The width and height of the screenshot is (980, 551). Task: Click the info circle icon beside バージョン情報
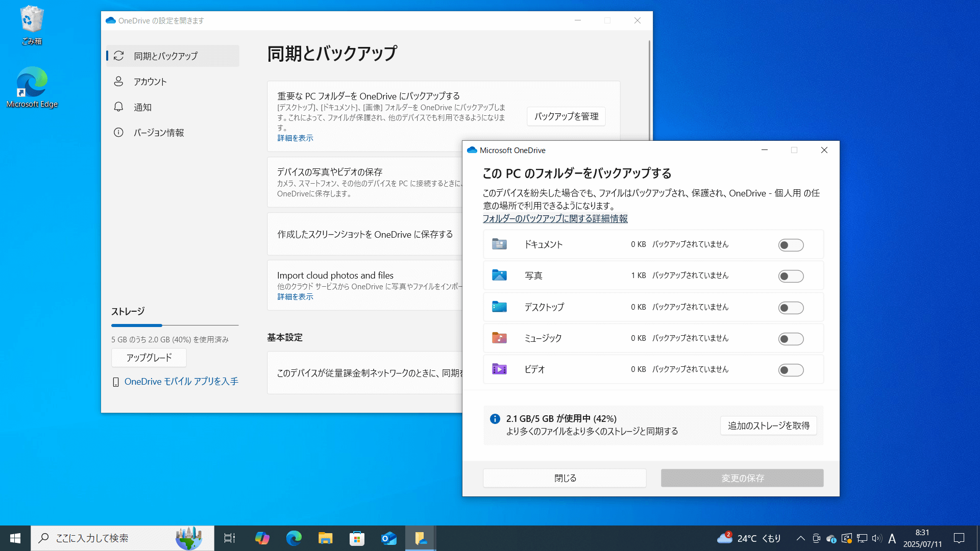(118, 132)
